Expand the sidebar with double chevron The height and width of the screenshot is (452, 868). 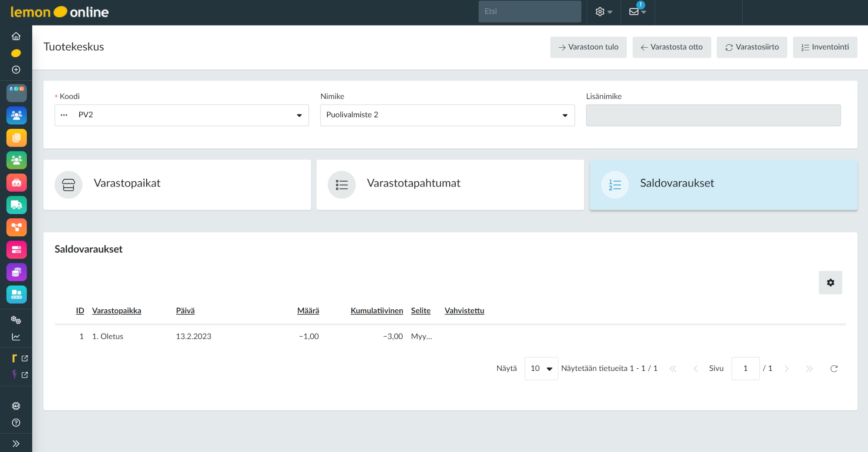click(x=16, y=444)
